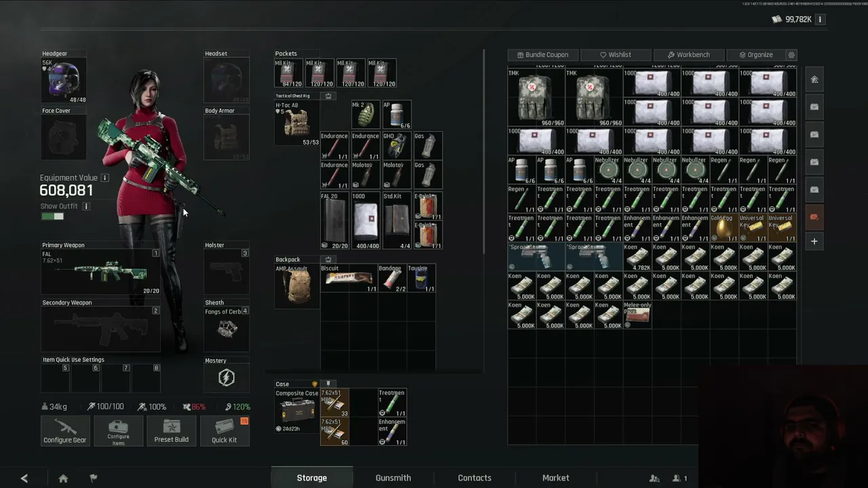The width and height of the screenshot is (868, 488).
Task: Select 7.62x51 M80 ammo stack of 60
Action: [334, 432]
